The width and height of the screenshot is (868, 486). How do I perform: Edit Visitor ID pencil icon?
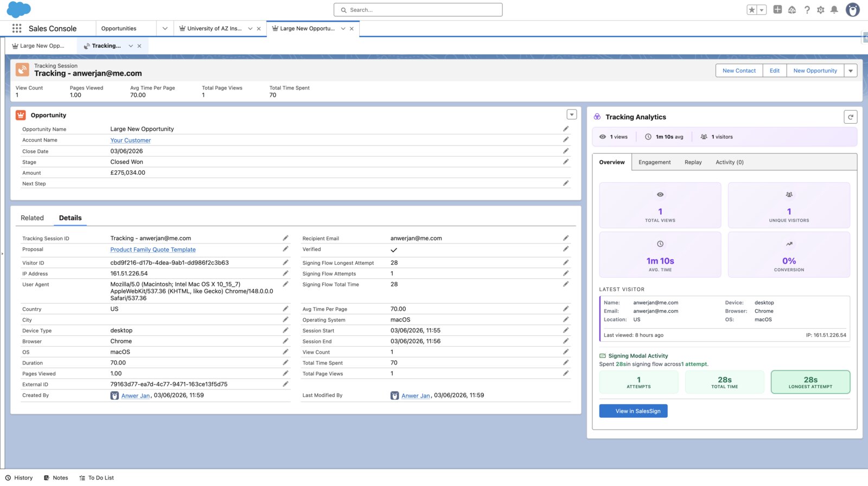pyautogui.click(x=285, y=263)
